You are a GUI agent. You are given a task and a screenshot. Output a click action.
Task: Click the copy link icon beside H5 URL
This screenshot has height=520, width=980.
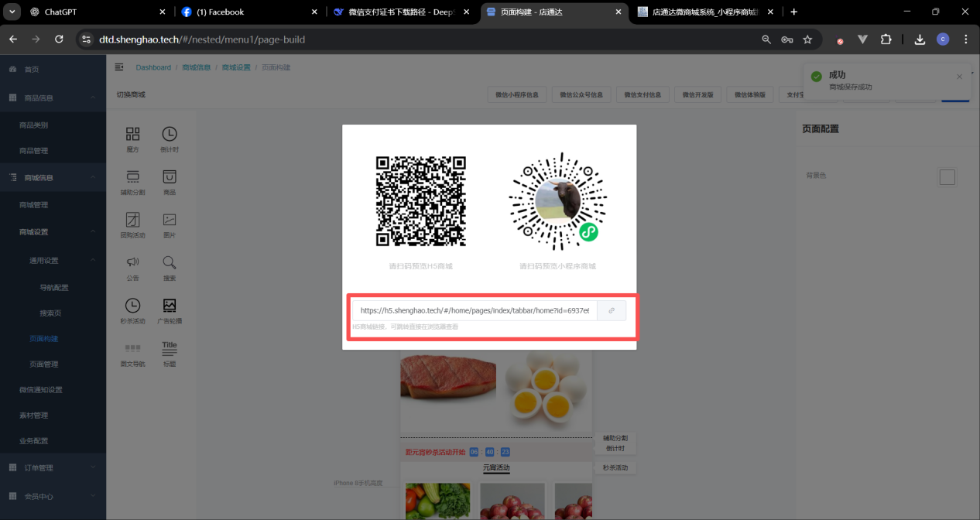(612, 310)
